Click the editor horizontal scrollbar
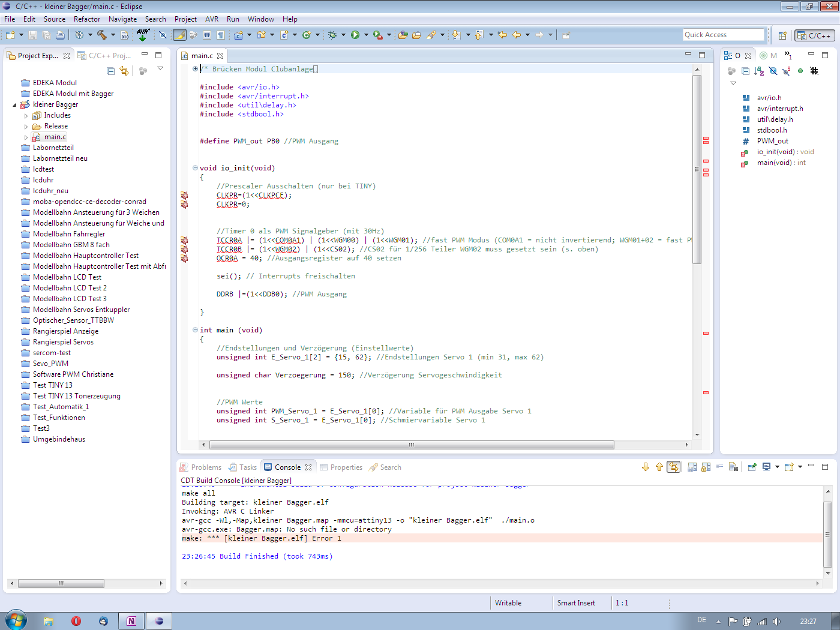Viewport: 840px width, 630px height. point(412,445)
